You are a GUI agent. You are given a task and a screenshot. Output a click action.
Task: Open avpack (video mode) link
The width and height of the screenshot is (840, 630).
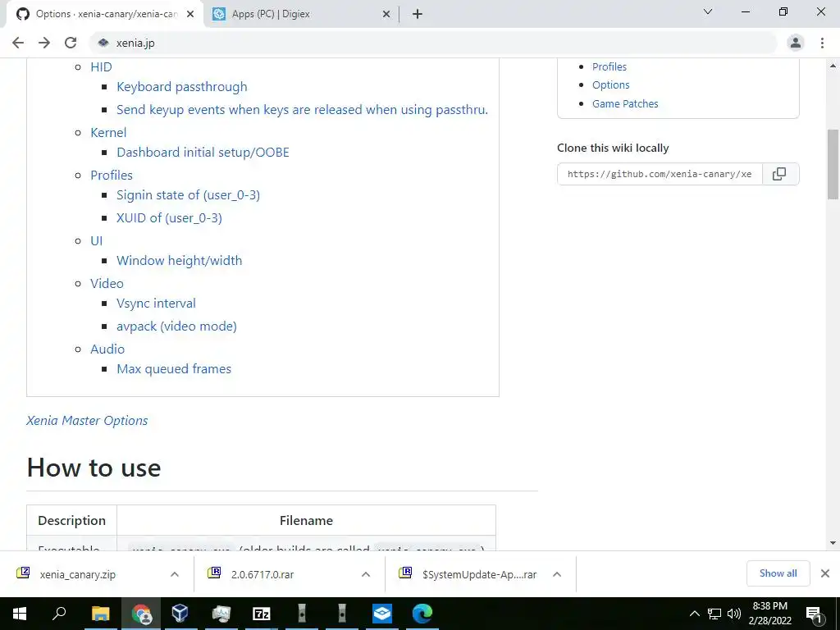[x=176, y=326]
